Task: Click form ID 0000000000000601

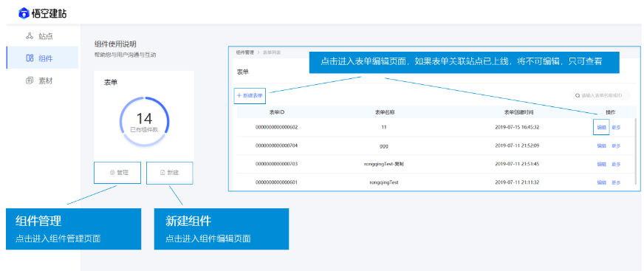Action: coord(276,182)
